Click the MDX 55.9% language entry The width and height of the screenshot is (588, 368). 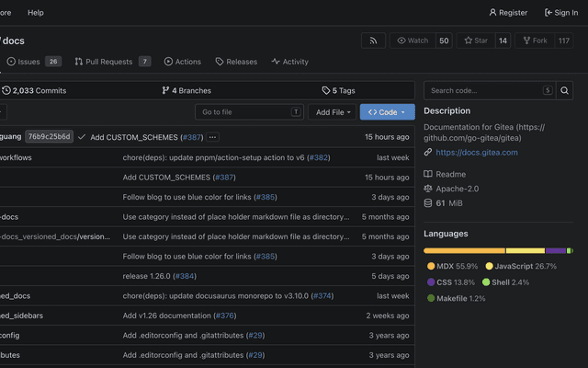[x=453, y=266]
